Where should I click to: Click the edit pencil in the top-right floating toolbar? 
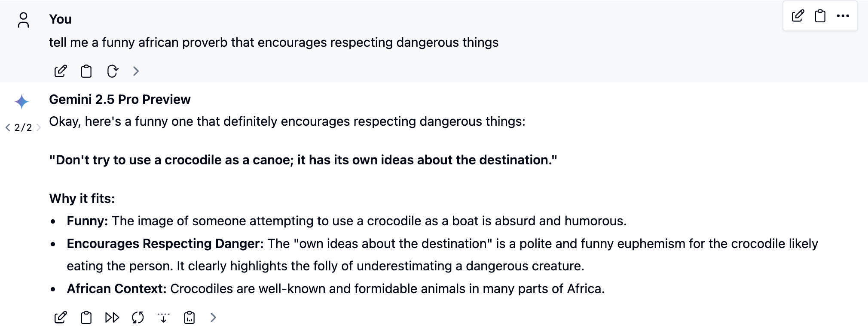pos(798,16)
